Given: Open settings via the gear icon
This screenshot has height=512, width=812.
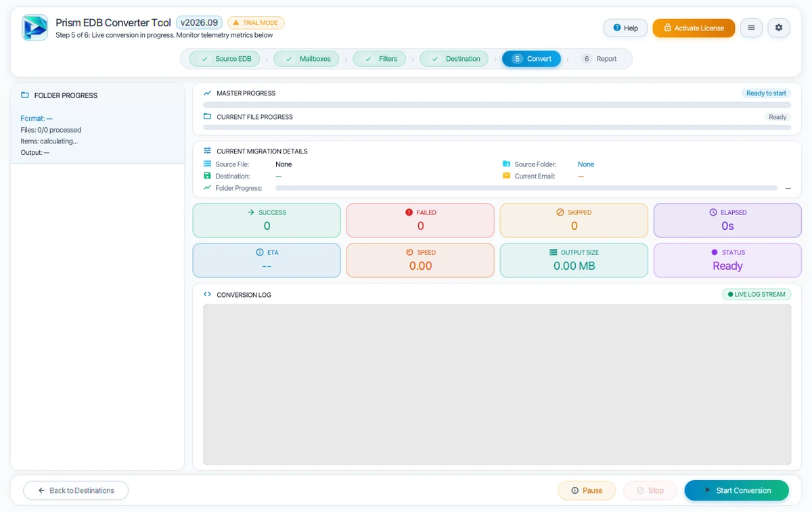Looking at the screenshot, I should 779,28.
